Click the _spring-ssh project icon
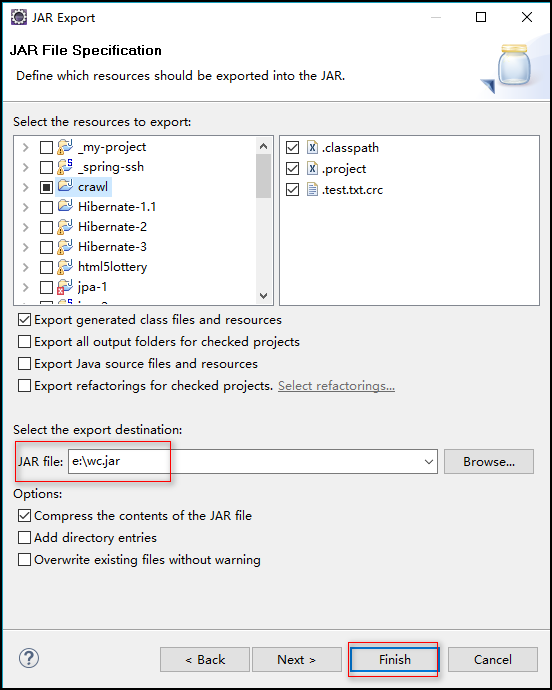Viewport: 552px width, 690px height. pos(65,166)
